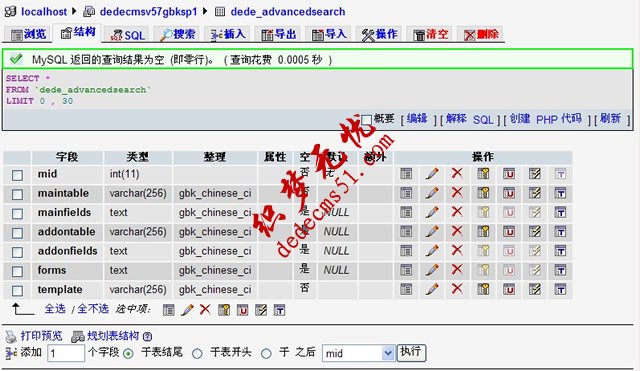Screen dimensions: 640x371
Task: Click the dede_advancedsearch table link
Action: (x=288, y=11)
